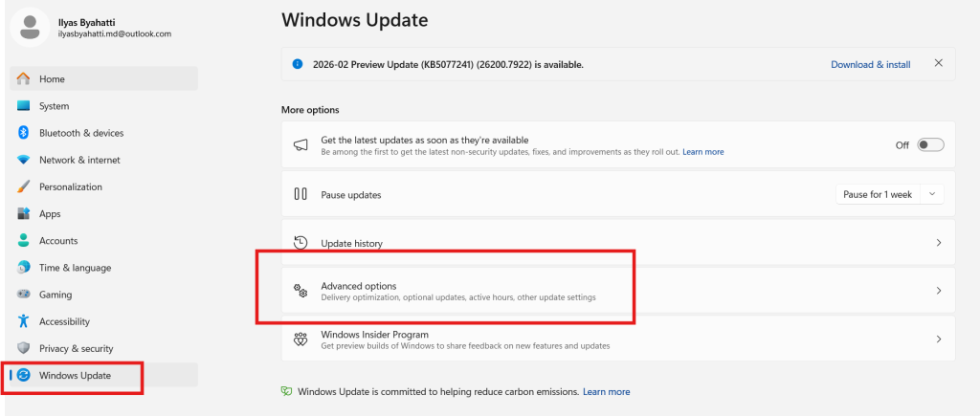Click the pause icon beside Pause updates

point(301,194)
